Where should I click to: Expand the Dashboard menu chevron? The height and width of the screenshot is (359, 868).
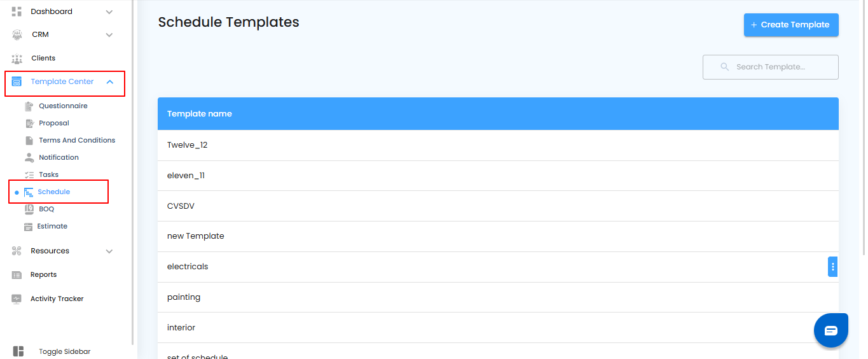[x=109, y=12]
